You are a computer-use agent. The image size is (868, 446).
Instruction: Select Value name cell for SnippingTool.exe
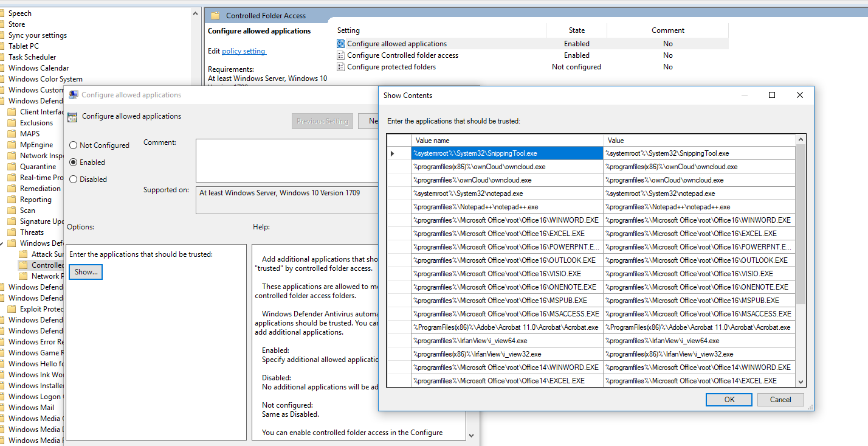(507, 153)
